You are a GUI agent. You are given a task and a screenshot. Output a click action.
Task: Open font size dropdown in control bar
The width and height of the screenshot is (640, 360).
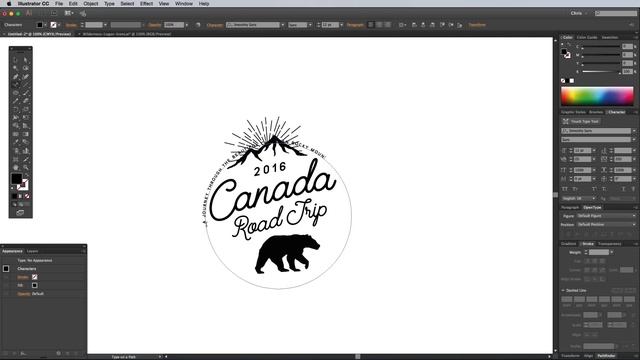(341, 25)
